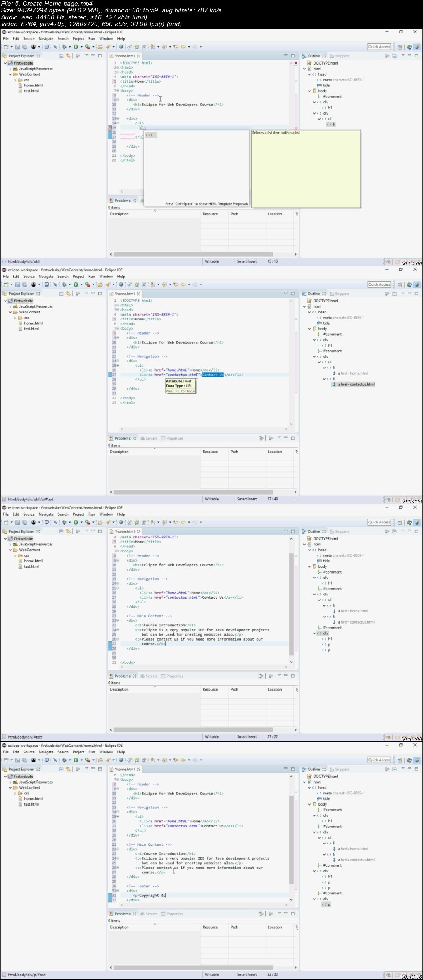Image resolution: width=423 pixels, height=980 pixels.
Task: Click Collapse All in first frame Project Explorer
Action: (x=61, y=56)
